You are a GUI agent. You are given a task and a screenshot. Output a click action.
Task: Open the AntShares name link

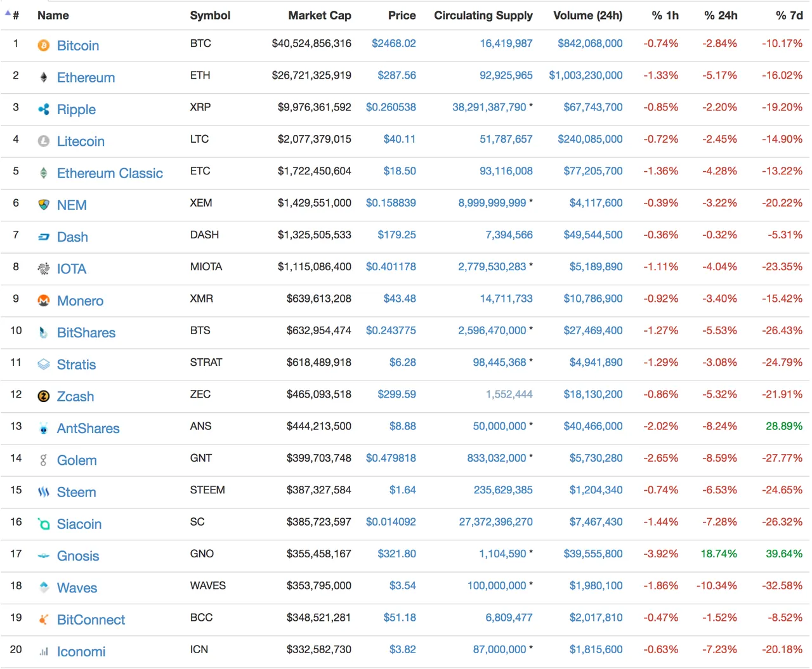88,429
